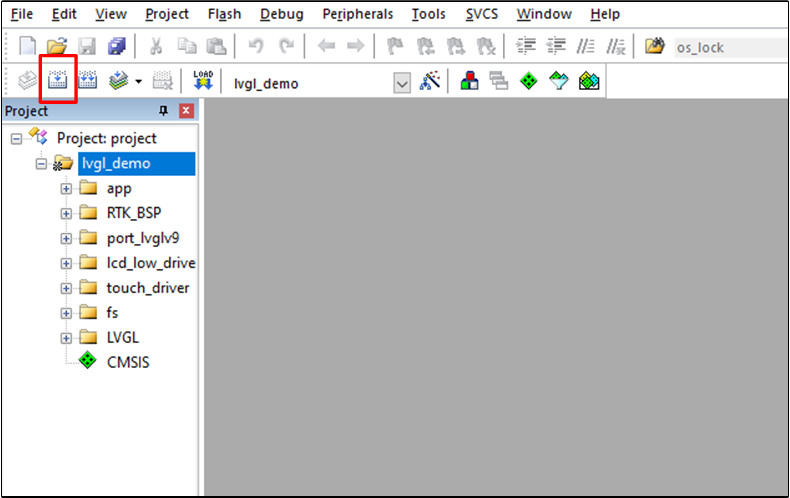Screen dimensions: 790x498
Task: Open the Edit menu
Action: click(x=64, y=14)
